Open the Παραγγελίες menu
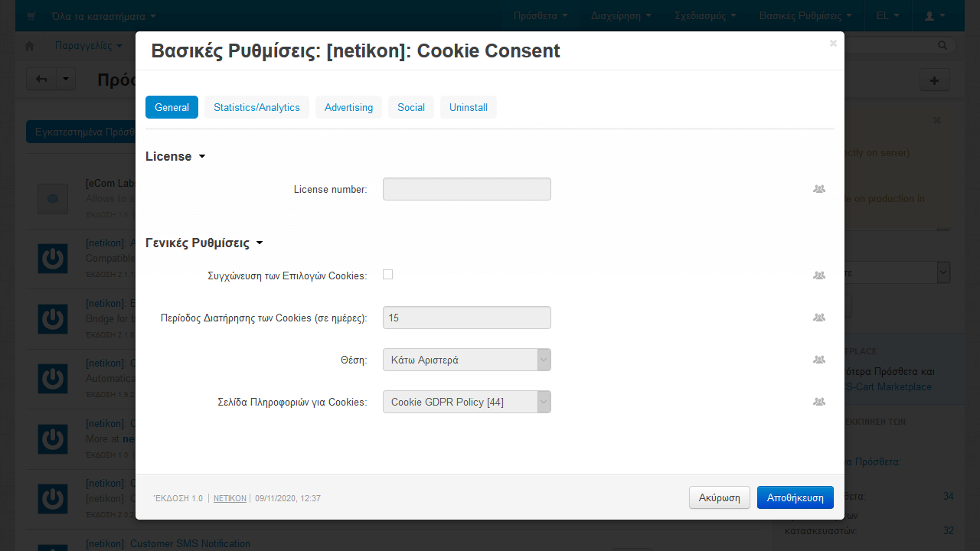This screenshot has height=551, width=980. (89, 46)
